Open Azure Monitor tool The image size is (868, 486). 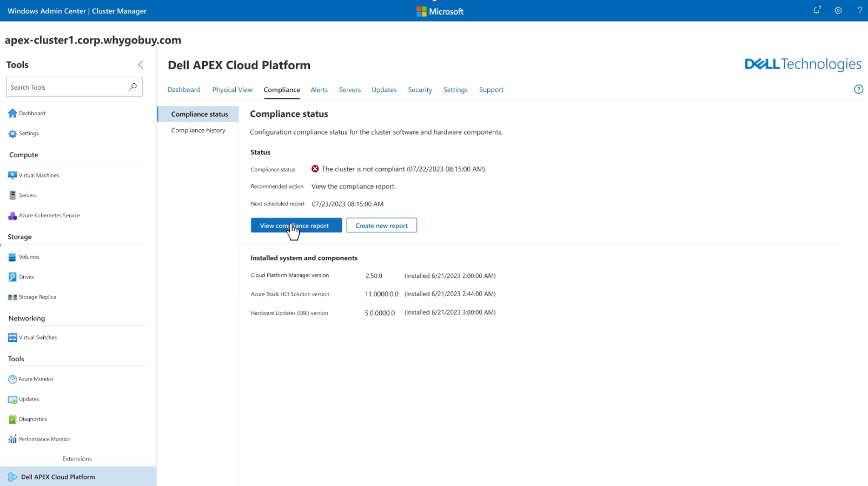click(36, 380)
